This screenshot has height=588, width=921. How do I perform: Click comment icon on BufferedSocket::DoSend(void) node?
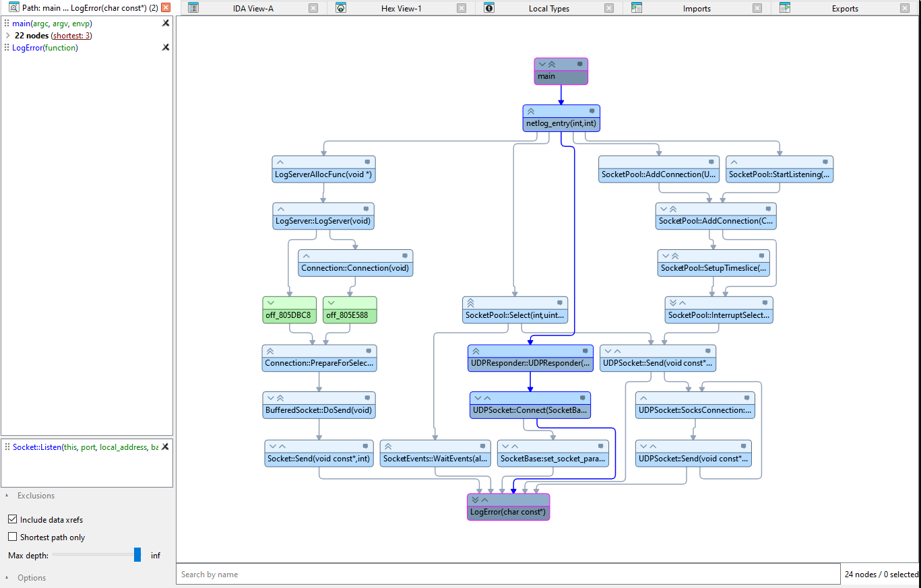[367, 398]
